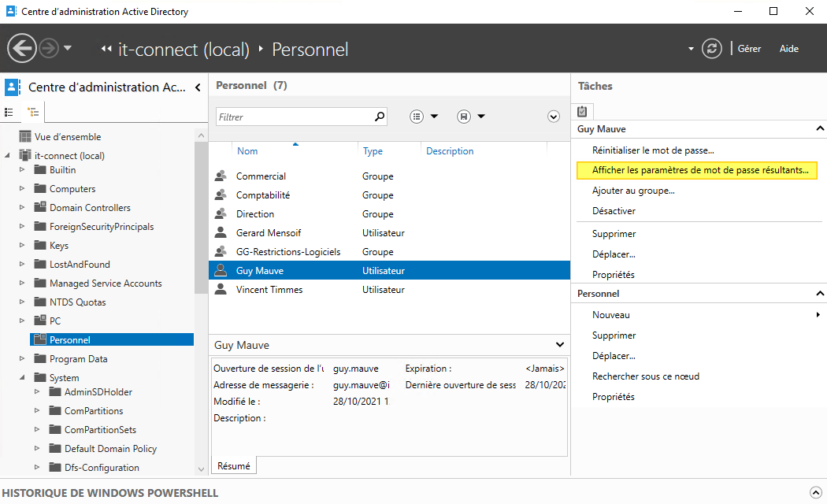The height and width of the screenshot is (504, 827).
Task: Click the Active Directory user icon in the header
Action: pyautogui.click(x=11, y=87)
